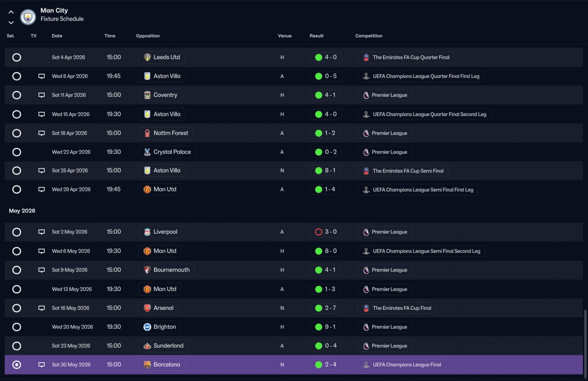Click the Champions League Final trophy icon
This screenshot has width=588, height=381.
(x=366, y=365)
